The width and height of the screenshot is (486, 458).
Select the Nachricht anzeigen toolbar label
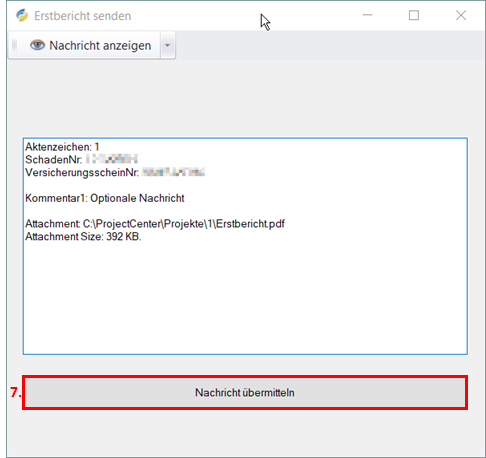tap(100, 45)
